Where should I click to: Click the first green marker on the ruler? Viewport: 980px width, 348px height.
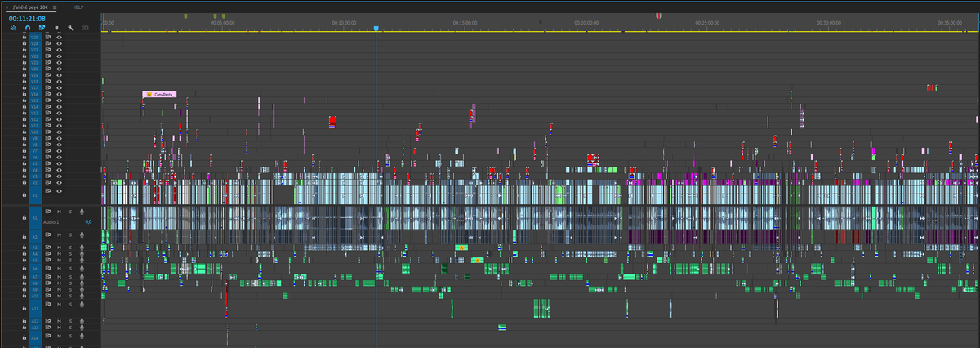[185, 16]
